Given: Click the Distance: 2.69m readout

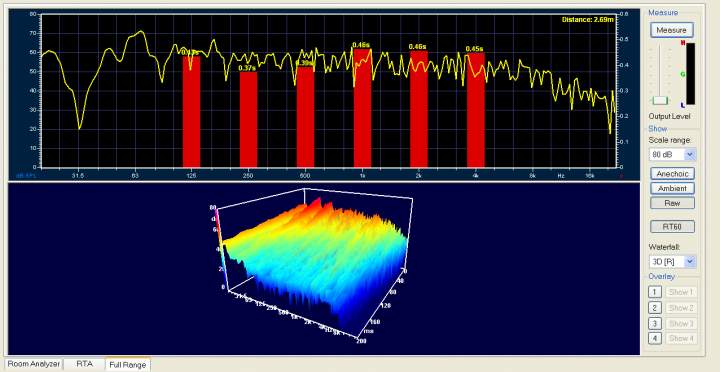Looking at the screenshot, I should click(588, 19).
